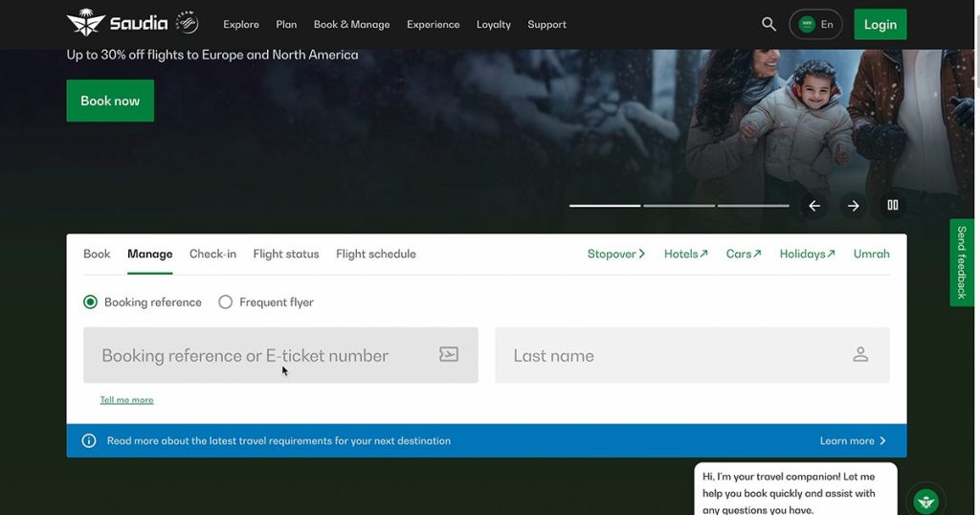980x515 pixels.
Task: Click the Saudia logo in the header
Action: (117, 24)
